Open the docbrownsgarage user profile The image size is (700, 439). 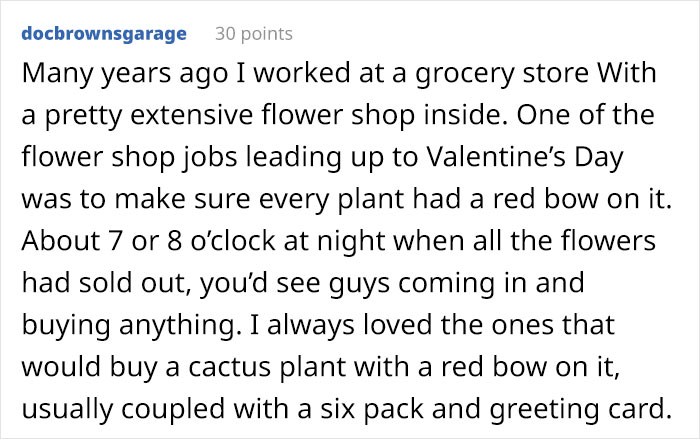[x=103, y=34]
